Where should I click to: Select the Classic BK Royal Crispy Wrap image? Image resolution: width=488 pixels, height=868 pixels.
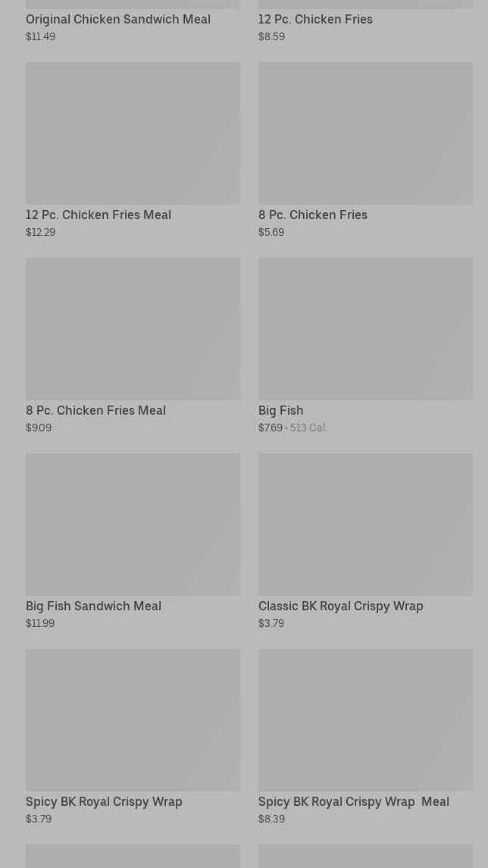(x=365, y=525)
